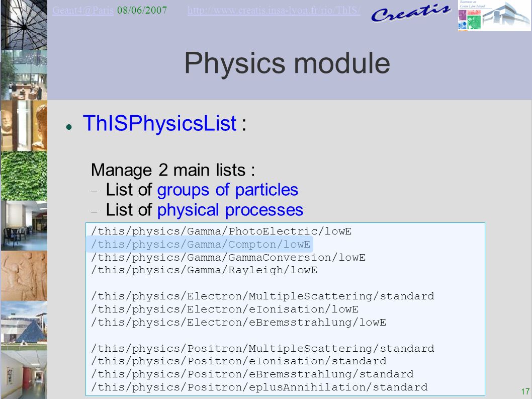This screenshot has height=399, width=532.
Task: Click the 'groups of particles' blue text
Action: (228, 190)
